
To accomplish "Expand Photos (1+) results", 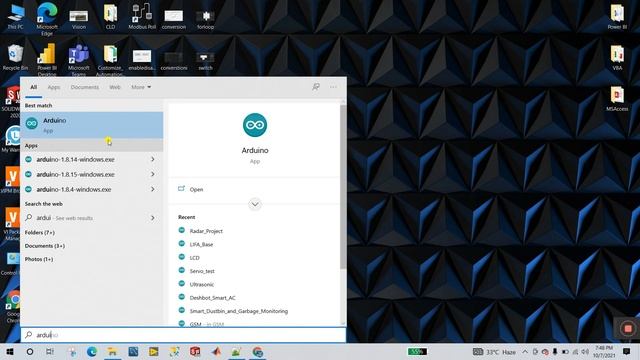I will (x=39, y=259).
